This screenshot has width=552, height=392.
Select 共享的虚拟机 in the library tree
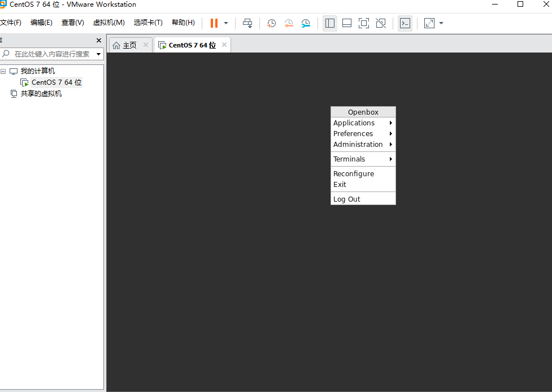(41, 94)
